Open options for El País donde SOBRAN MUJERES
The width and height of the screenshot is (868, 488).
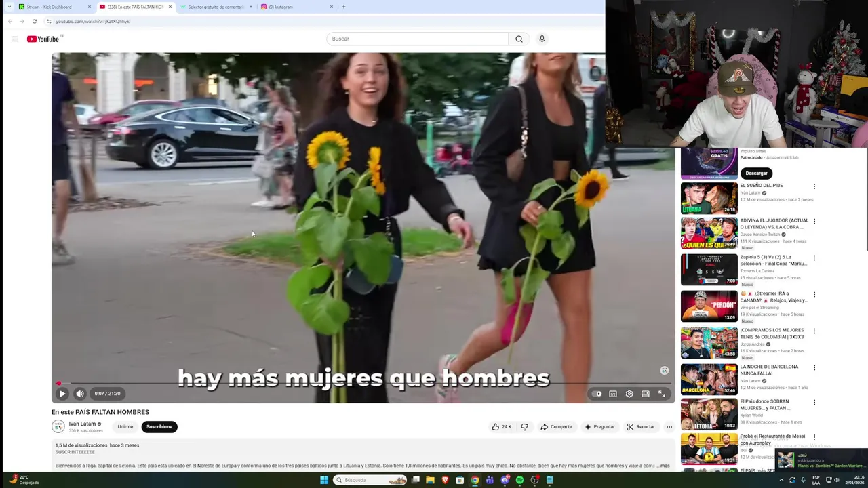(814, 403)
